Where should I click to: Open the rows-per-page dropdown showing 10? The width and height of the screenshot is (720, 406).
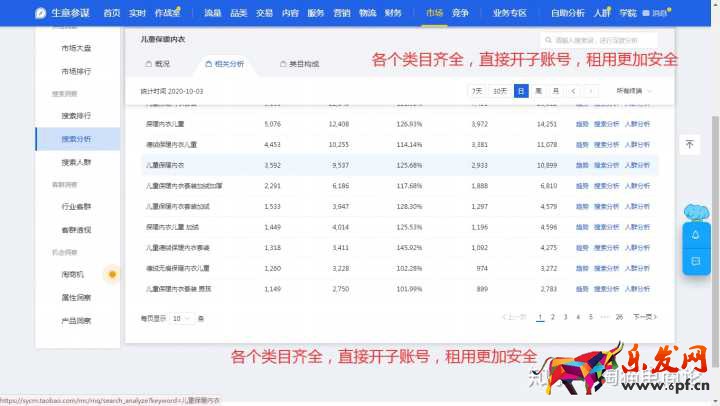(x=181, y=318)
